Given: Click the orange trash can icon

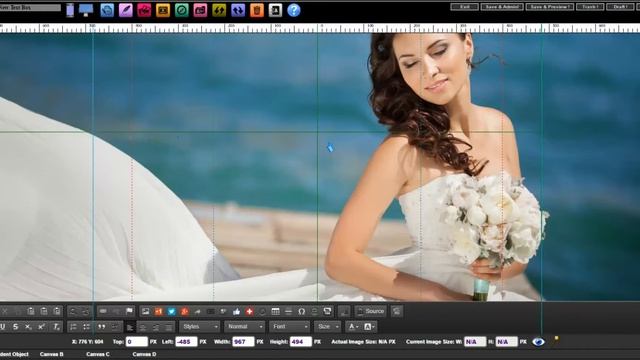Looking at the screenshot, I should point(256,10).
